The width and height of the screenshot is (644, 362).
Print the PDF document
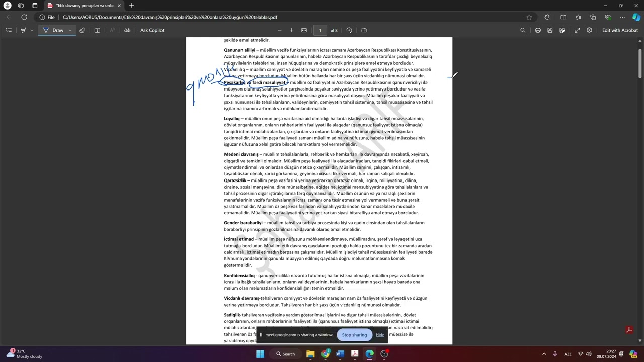click(538, 30)
